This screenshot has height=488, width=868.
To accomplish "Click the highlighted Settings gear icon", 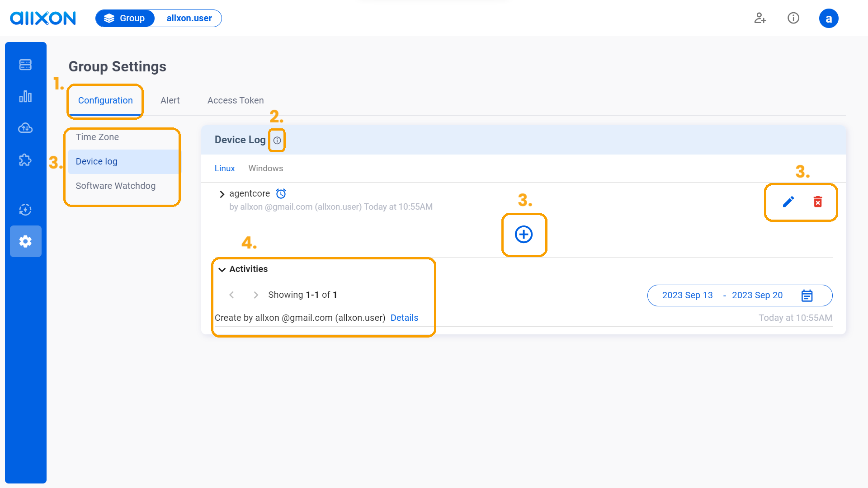I will [25, 241].
